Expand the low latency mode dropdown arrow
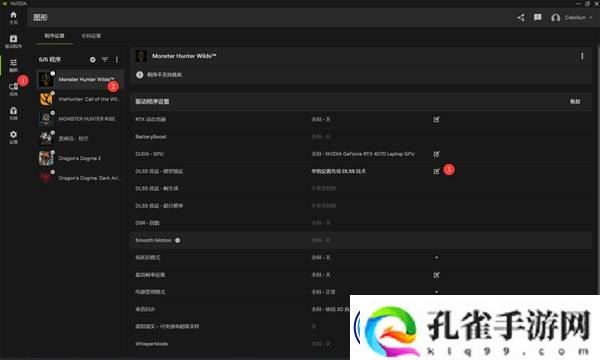This screenshot has height=360, width=600. tap(436, 257)
